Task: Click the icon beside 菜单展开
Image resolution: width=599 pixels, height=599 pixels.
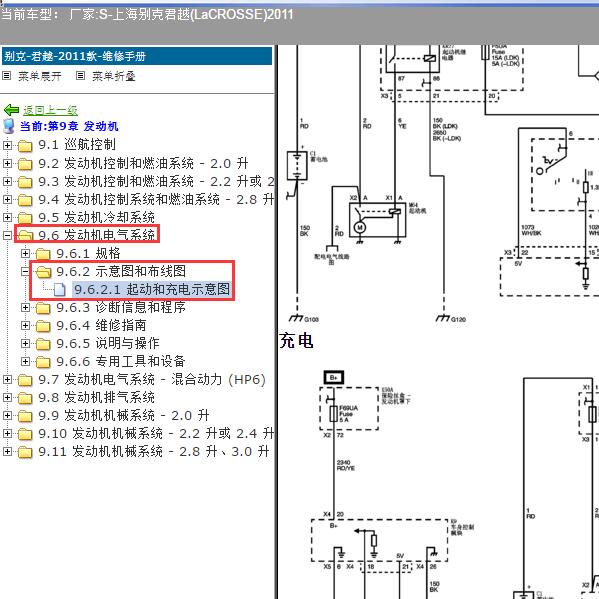Action: (x=6, y=76)
